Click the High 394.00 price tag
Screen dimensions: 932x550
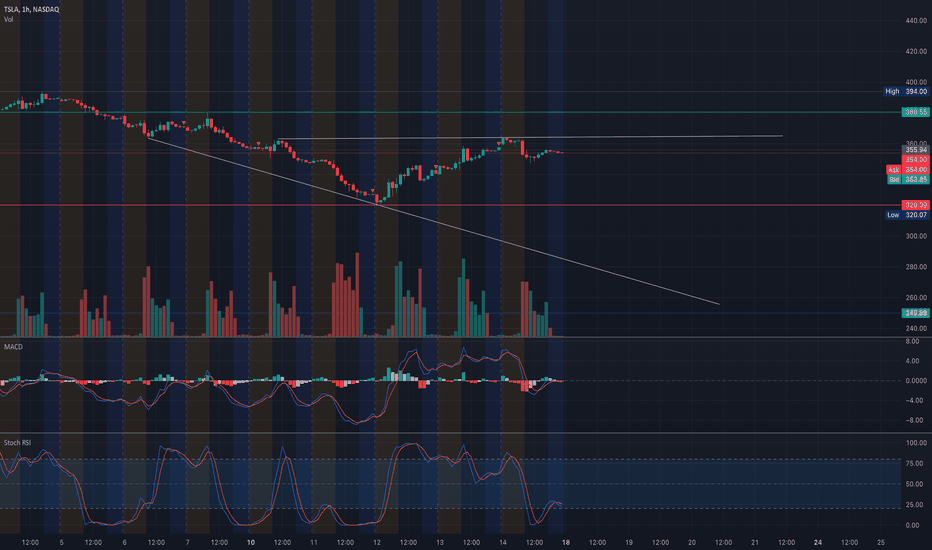click(x=906, y=92)
